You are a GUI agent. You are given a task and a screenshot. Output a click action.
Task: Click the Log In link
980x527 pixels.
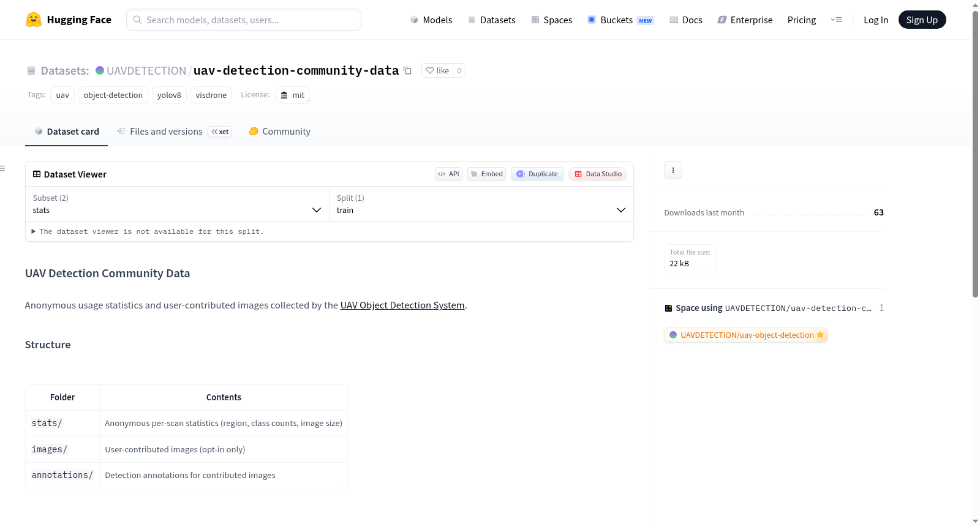(876, 20)
